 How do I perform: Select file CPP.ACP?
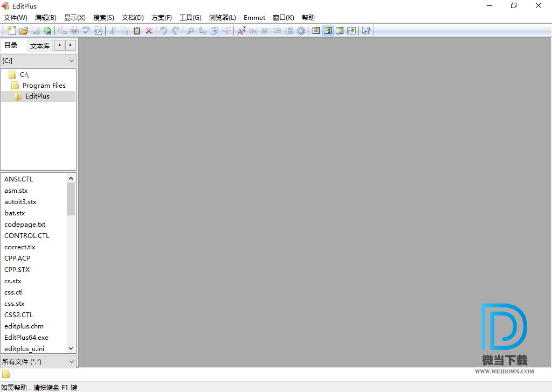tap(17, 258)
